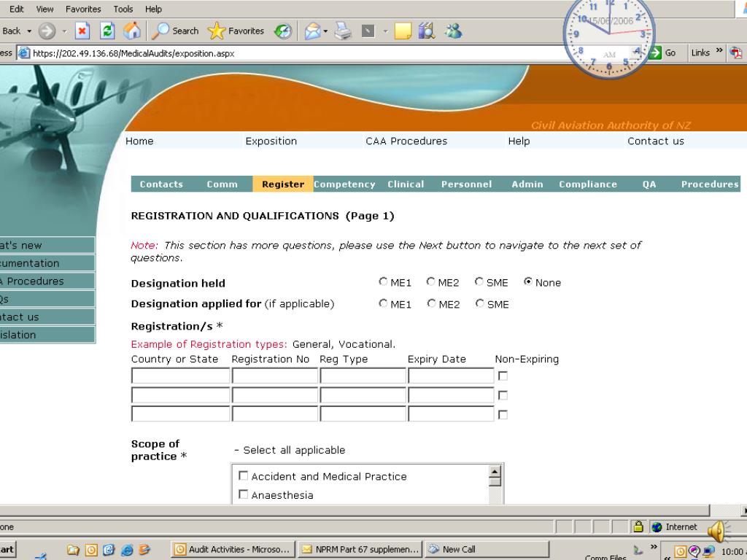
Task: Select ME1 for Designation held
Action: pyautogui.click(x=383, y=281)
